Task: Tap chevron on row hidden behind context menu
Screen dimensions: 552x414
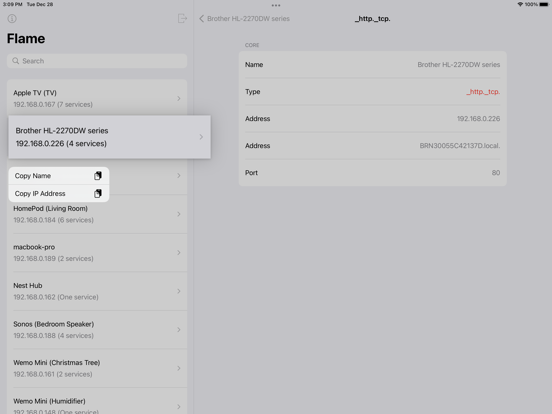Action: point(179,176)
